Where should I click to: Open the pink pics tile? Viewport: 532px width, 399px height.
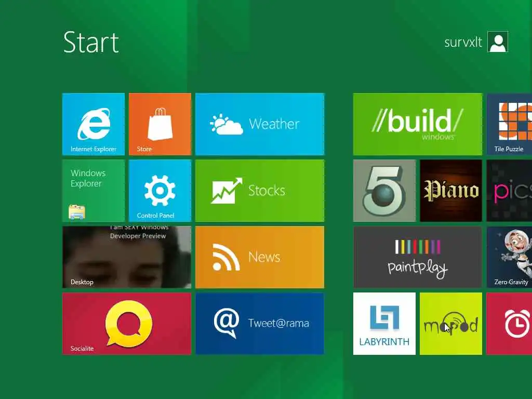point(509,191)
